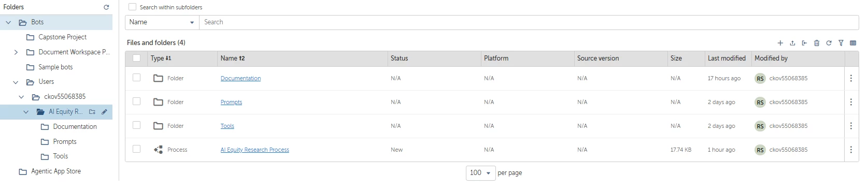Collapse the AI Equity R... tree node
This screenshot has height=190, width=868.
pyautogui.click(x=26, y=112)
